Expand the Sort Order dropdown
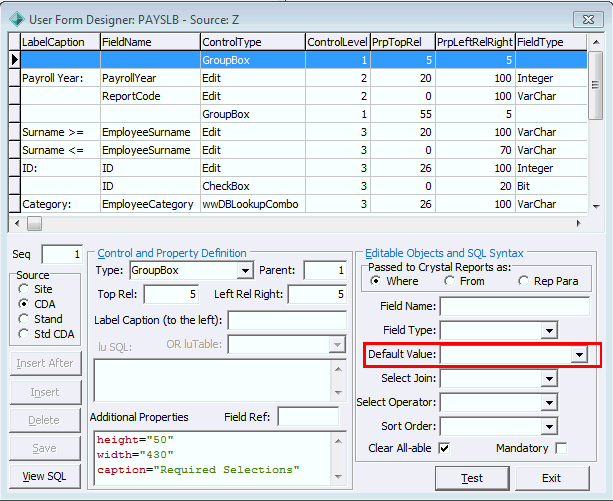The width and height of the screenshot is (613, 501). tap(549, 426)
